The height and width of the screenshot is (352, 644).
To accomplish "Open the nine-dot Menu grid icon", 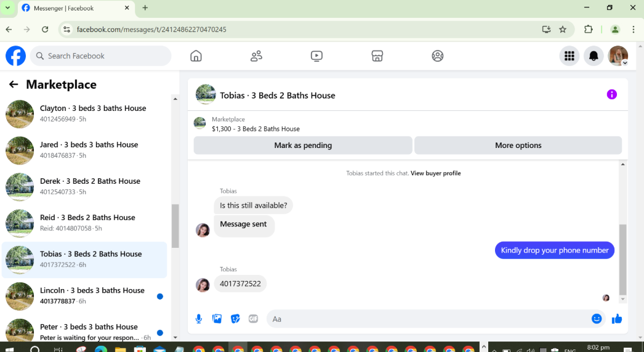I will tap(570, 56).
